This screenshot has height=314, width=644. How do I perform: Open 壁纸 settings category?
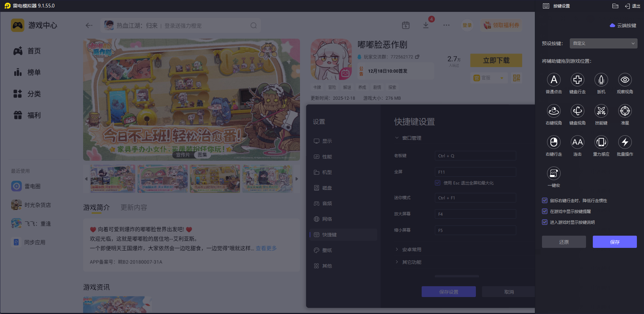(343, 250)
